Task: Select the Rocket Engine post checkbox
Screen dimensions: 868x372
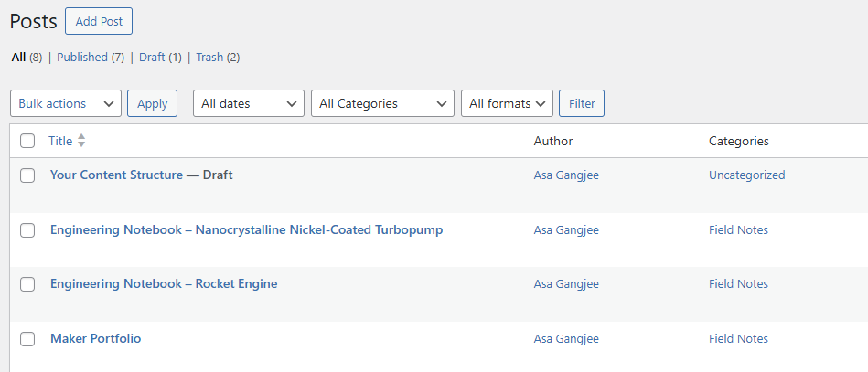Action: pyautogui.click(x=27, y=284)
